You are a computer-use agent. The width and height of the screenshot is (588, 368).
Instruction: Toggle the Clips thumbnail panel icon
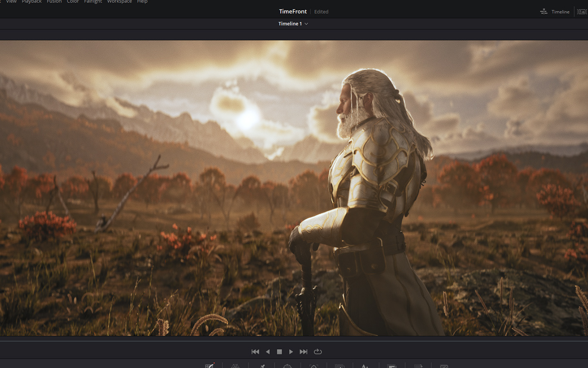[x=581, y=12]
